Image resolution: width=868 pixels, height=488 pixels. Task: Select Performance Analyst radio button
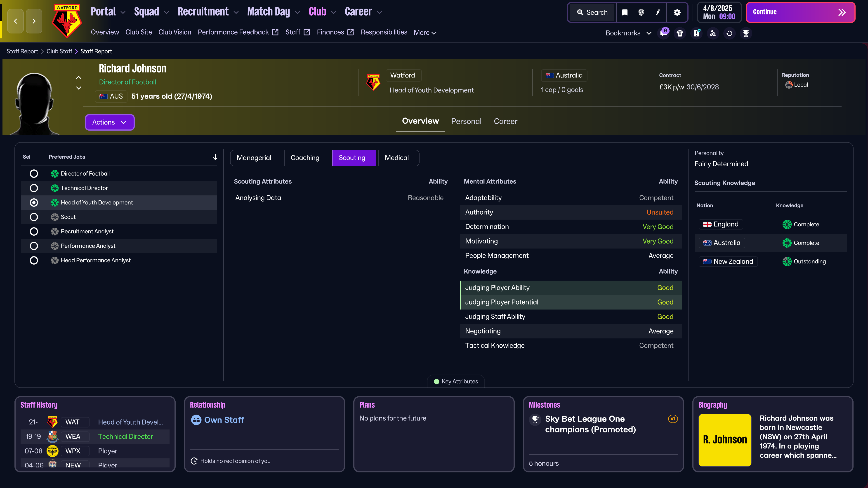34,246
